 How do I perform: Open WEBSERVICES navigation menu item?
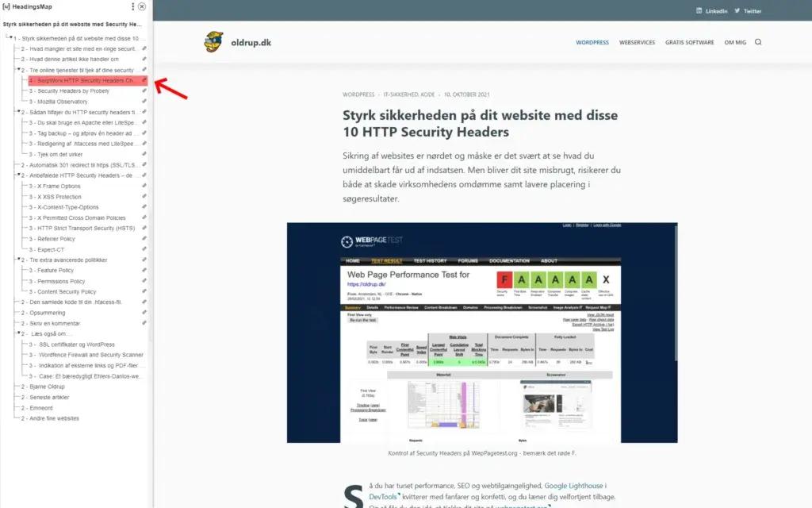pyautogui.click(x=637, y=43)
